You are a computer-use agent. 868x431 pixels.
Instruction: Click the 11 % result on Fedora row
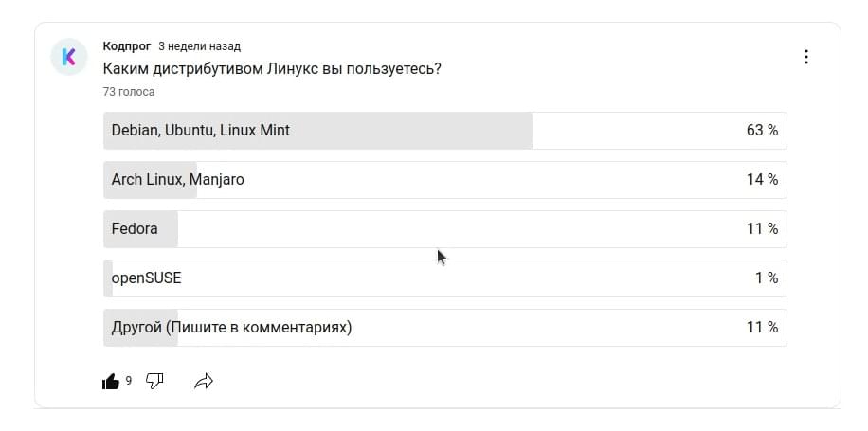tap(762, 229)
